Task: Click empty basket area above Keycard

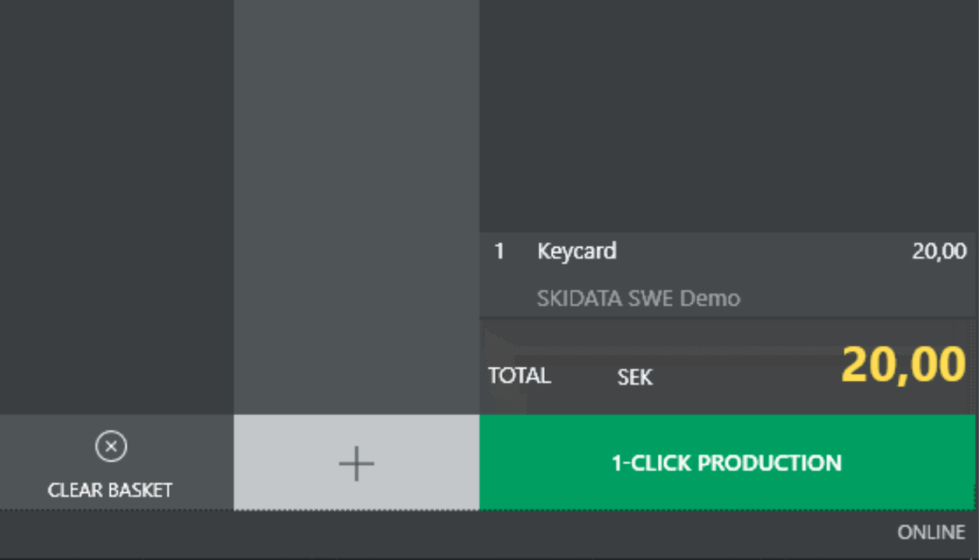Action: tap(726, 117)
